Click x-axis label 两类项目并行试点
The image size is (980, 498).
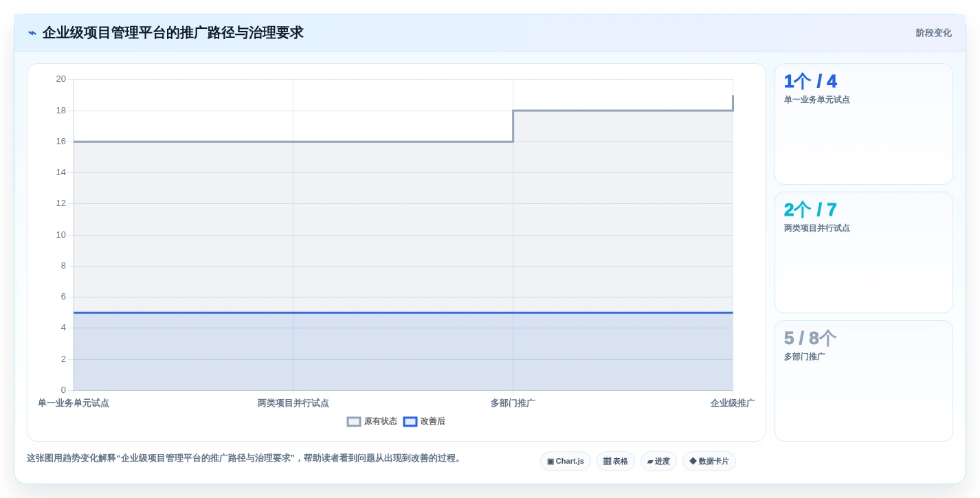pos(293,403)
